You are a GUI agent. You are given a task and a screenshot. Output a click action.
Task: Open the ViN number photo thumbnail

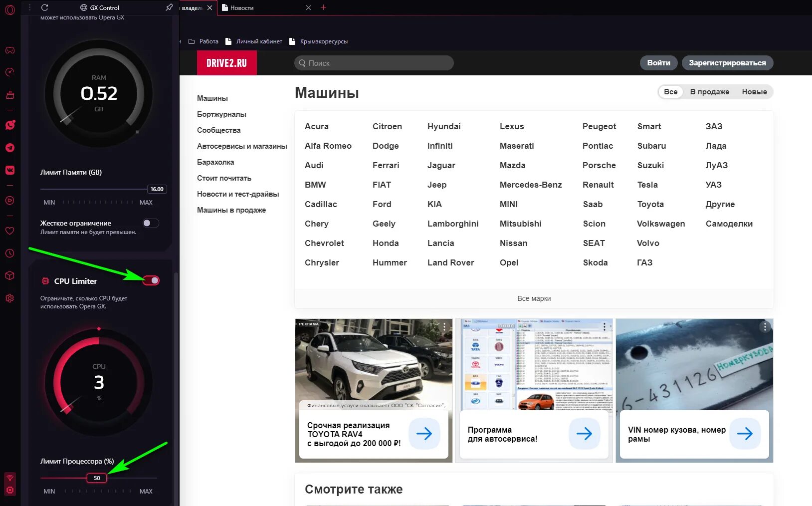pyautogui.click(x=694, y=364)
